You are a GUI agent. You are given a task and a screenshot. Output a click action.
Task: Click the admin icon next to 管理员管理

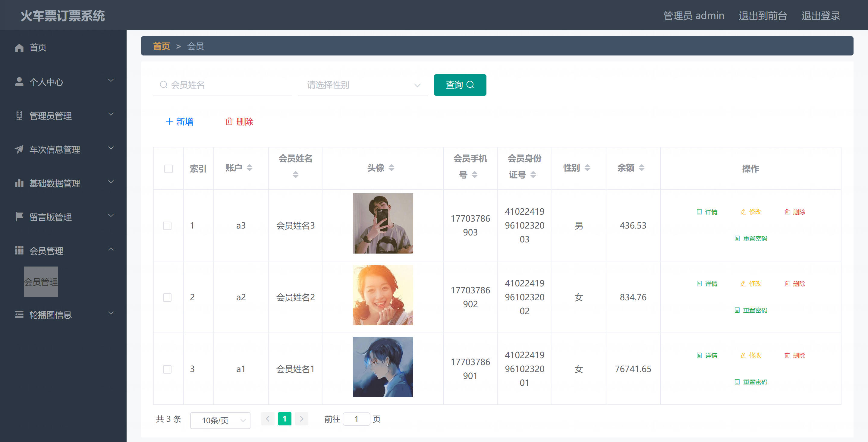[x=19, y=115]
